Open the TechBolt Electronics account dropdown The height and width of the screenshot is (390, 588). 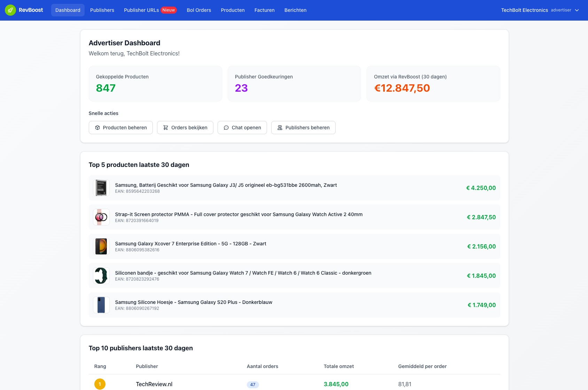pos(524,10)
